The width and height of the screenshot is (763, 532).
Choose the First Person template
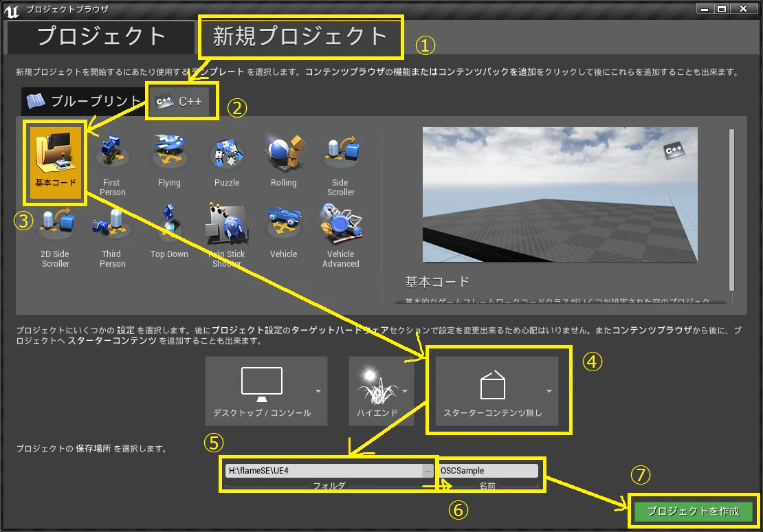tap(112, 164)
